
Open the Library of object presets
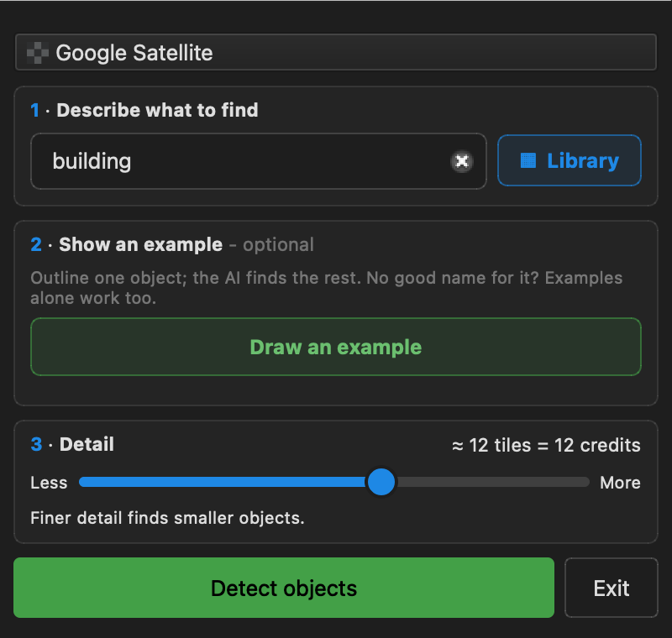point(570,160)
